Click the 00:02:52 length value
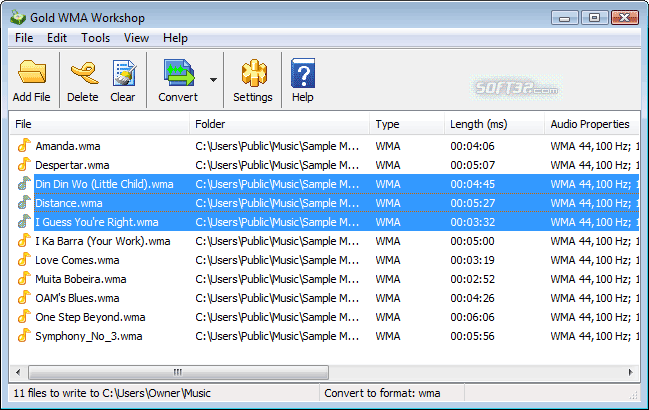Screen dimensions: 649x410 pyautogui.click(x=473, y=279)
